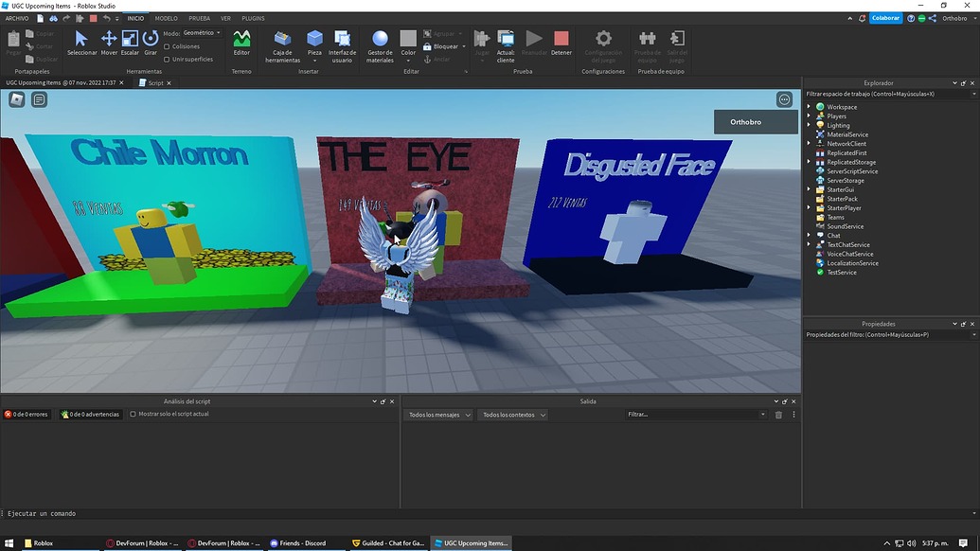The height and width of the screenshot is (551, 980).
Task: Switch view with Actual: cliente button
Action: (x=506, y=46)
